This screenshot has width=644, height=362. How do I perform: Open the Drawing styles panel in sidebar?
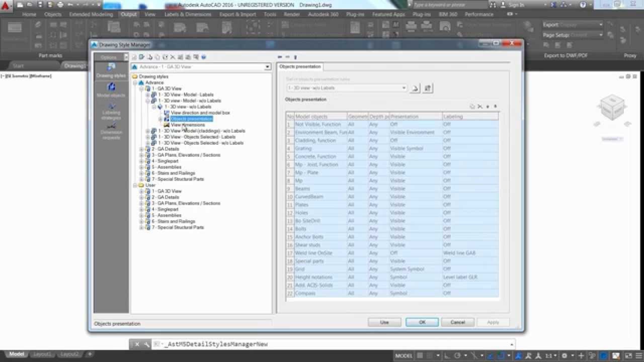tap(111, 70)
